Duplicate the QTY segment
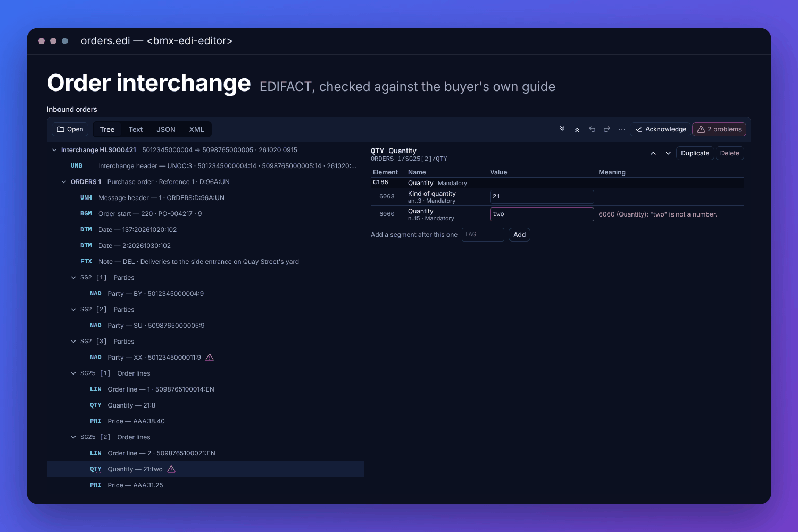Image resolution: width=798 pixels, height=532 pixels. [x=695, y=153]
